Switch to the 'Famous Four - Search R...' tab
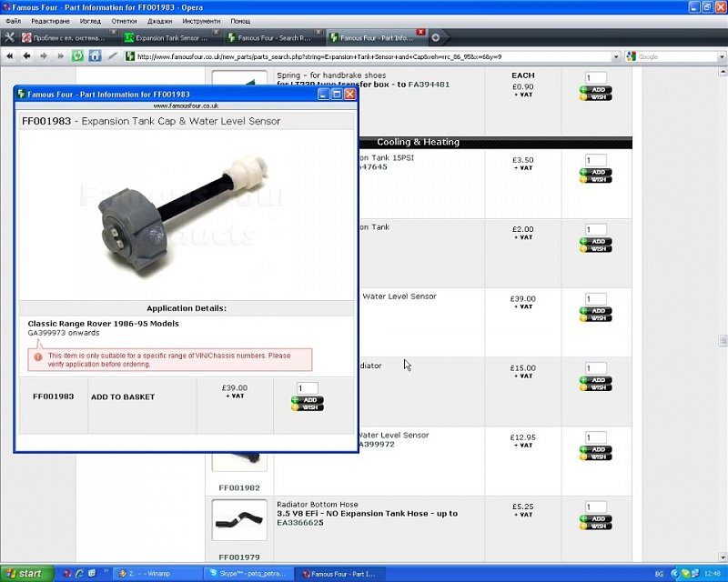This screenshot has height=582, width=728. tap(274, 38)
